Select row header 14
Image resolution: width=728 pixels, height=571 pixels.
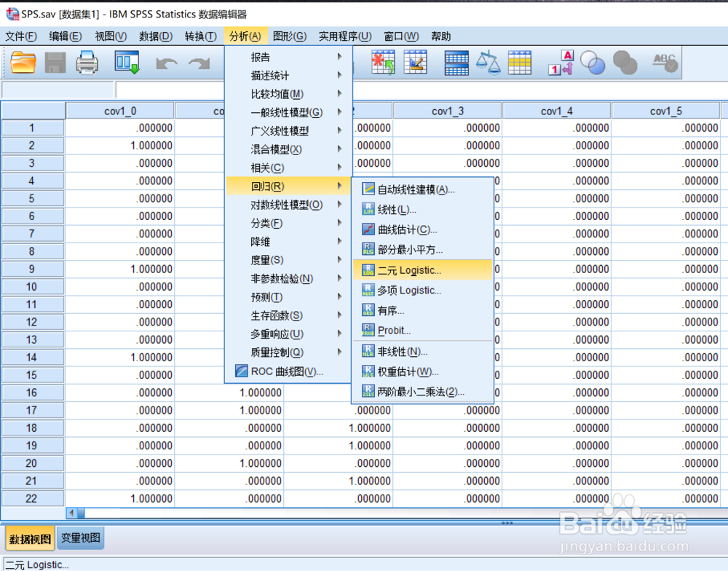(x=32, y=358)
